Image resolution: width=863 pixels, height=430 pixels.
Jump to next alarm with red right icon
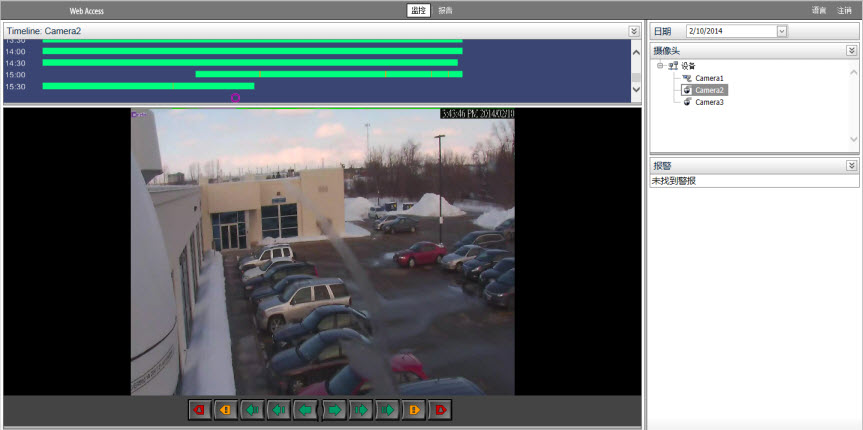[x=440, y=410]
